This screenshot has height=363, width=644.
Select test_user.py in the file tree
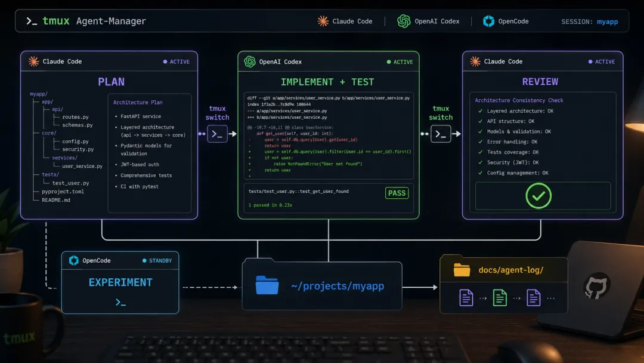point(70,183)
